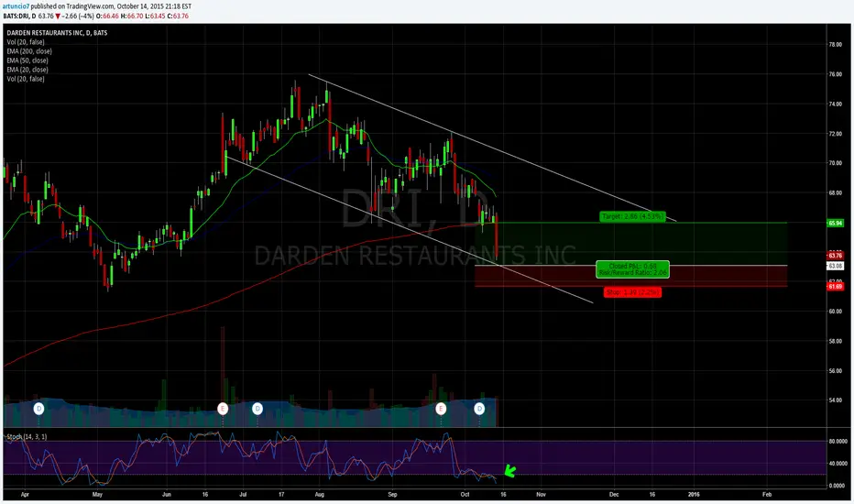Click the 76.00 price axis label

tap(835, 74)
